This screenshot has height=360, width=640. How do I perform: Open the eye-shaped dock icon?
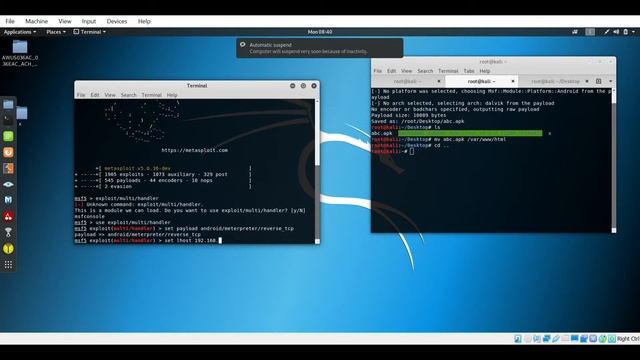pyautogui.click(x=8, y=184)
